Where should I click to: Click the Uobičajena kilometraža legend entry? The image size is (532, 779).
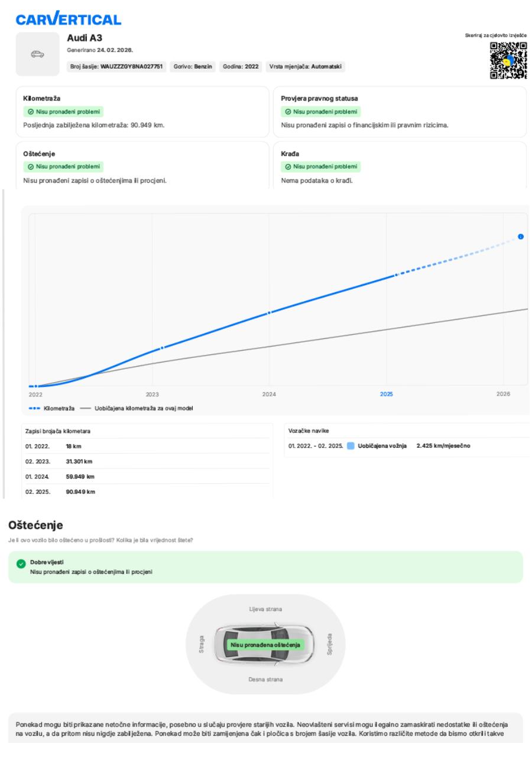(137, 408)
